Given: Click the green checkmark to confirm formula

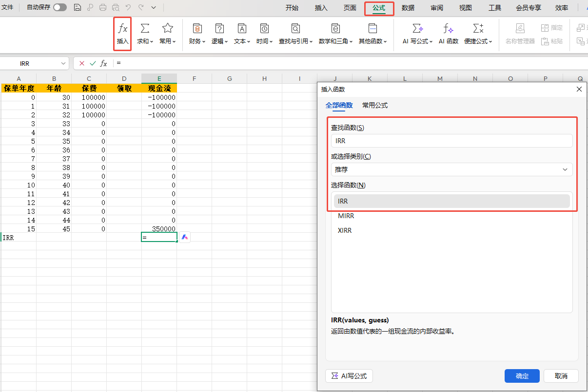Looking at the screenshot, I should pos(93,63).
